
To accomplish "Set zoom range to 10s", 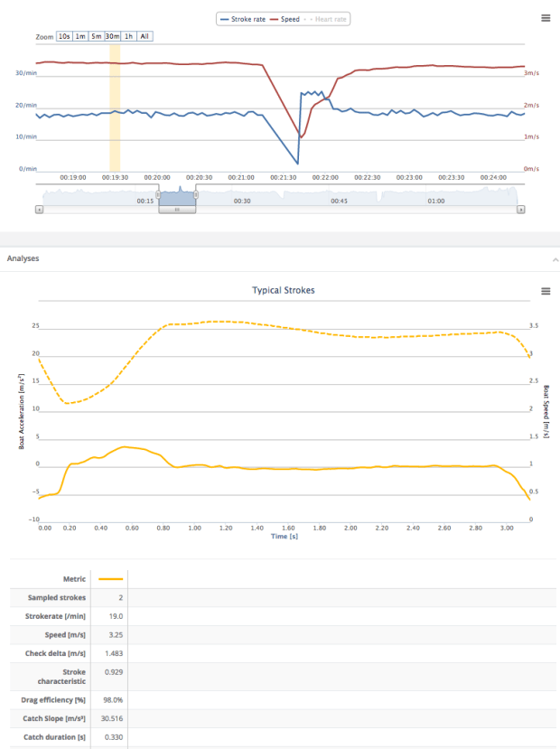I will [x=64, y=36].
